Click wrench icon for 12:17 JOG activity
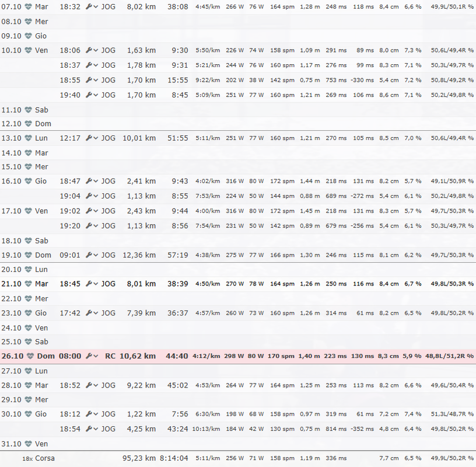The height and width of the screenshot is (467, 476). click(x=89, y=138)
